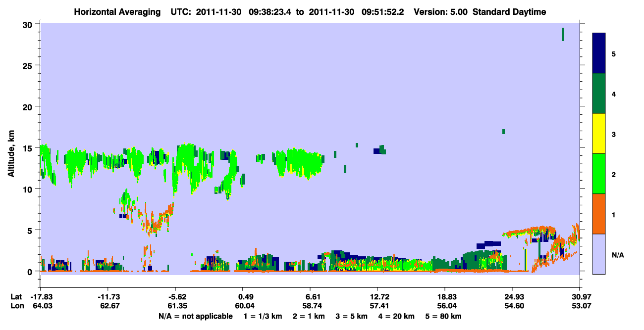Click the small green mark near 17 km altitude

click(503, 132)
